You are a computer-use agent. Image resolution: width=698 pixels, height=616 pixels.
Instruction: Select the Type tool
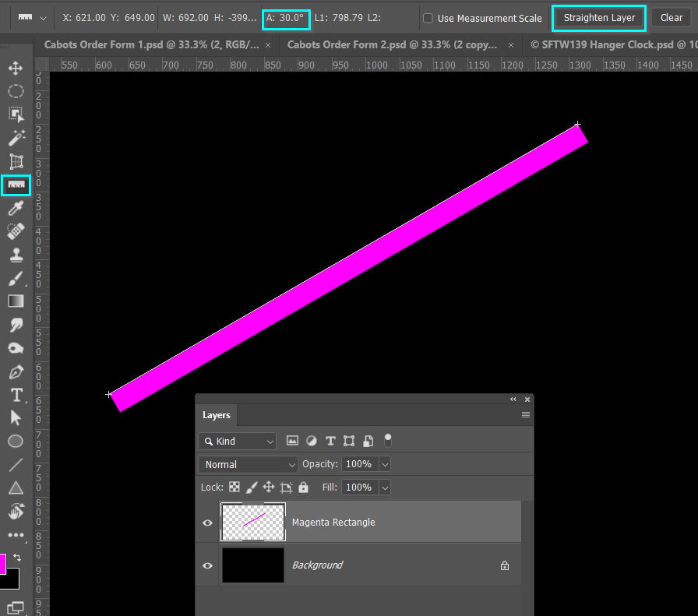coord(16,395)
